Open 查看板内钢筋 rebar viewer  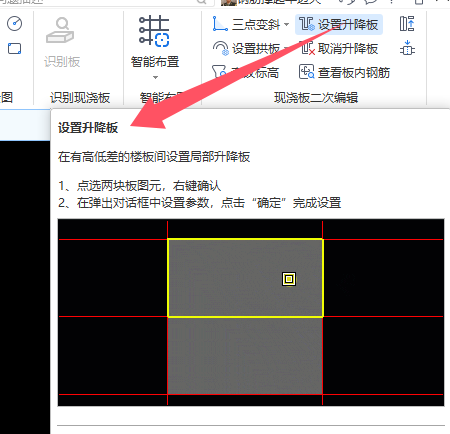tap(344, 72)
